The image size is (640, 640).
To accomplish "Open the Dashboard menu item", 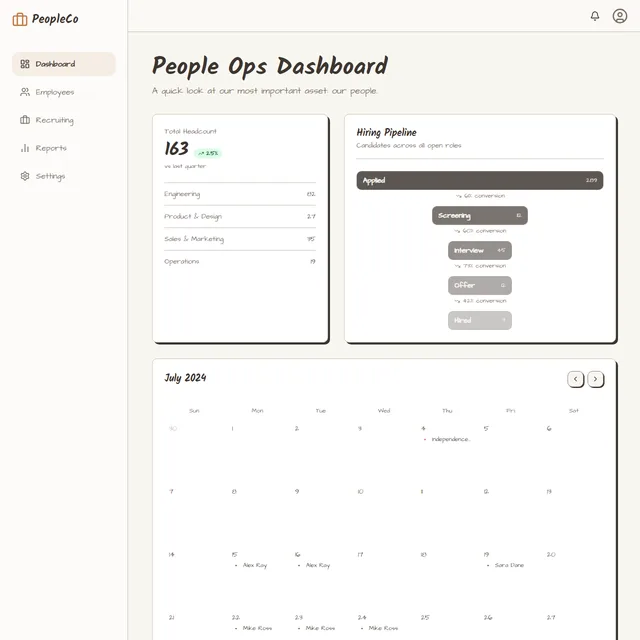I will [x=64, y=64].
